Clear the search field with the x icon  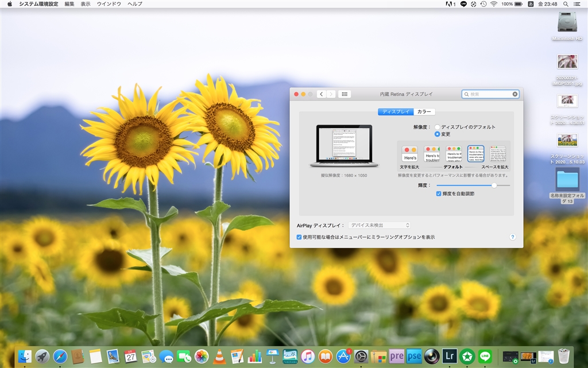click(515, 94)
